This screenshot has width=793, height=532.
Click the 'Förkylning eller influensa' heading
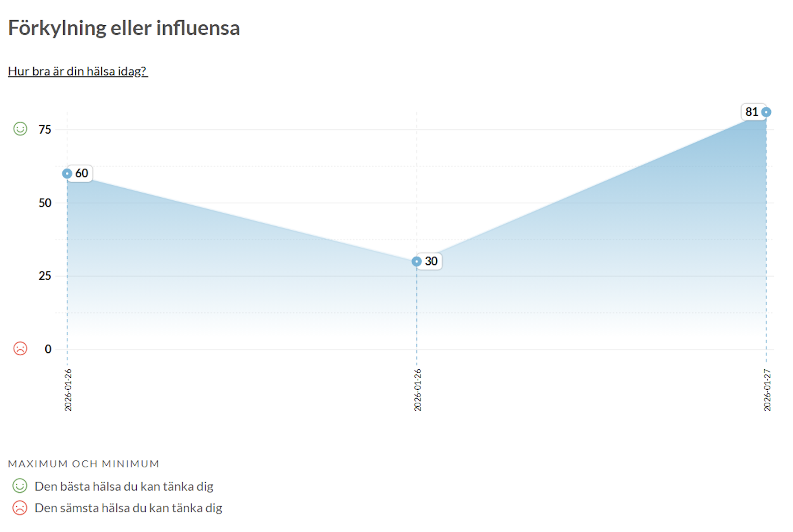124,28
